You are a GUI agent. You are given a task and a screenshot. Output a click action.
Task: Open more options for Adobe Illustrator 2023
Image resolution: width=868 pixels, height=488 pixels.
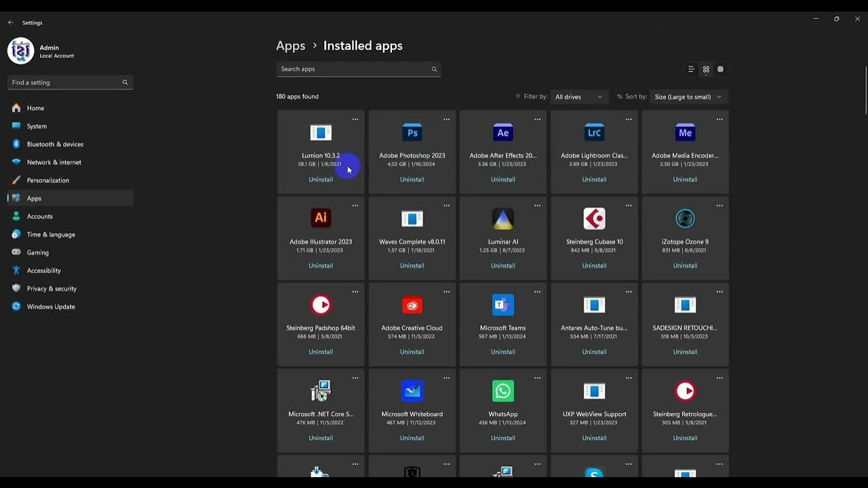[355, 205]
